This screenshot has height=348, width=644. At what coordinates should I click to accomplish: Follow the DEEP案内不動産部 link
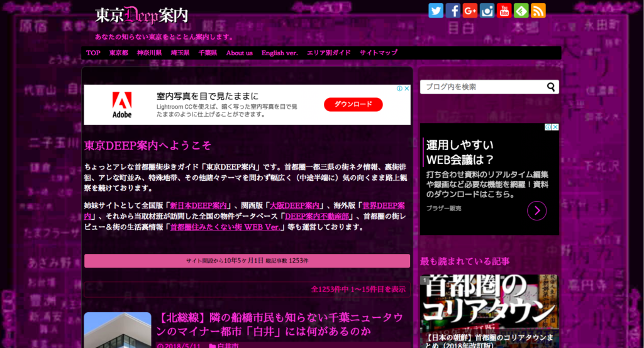317,216
